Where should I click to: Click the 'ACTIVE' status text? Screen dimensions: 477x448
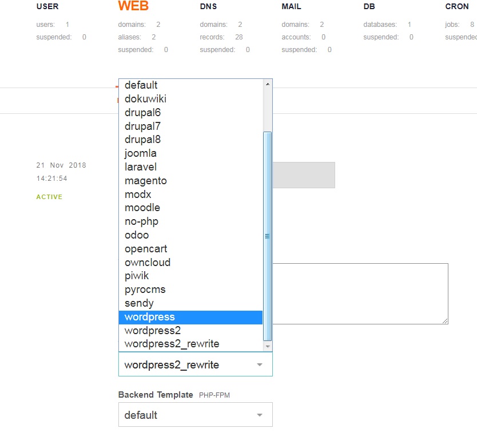point(49,197)
